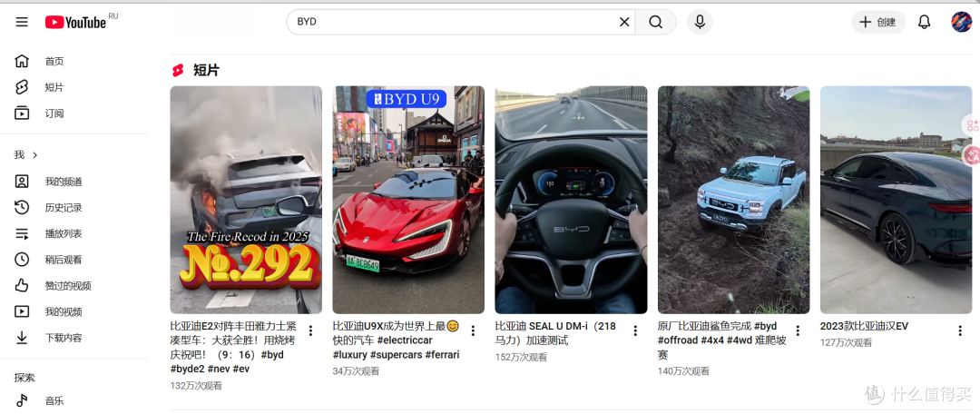Click the pink translate extension icon at right edge
This screenshot has width=980, height=414.
pos(972,156)
